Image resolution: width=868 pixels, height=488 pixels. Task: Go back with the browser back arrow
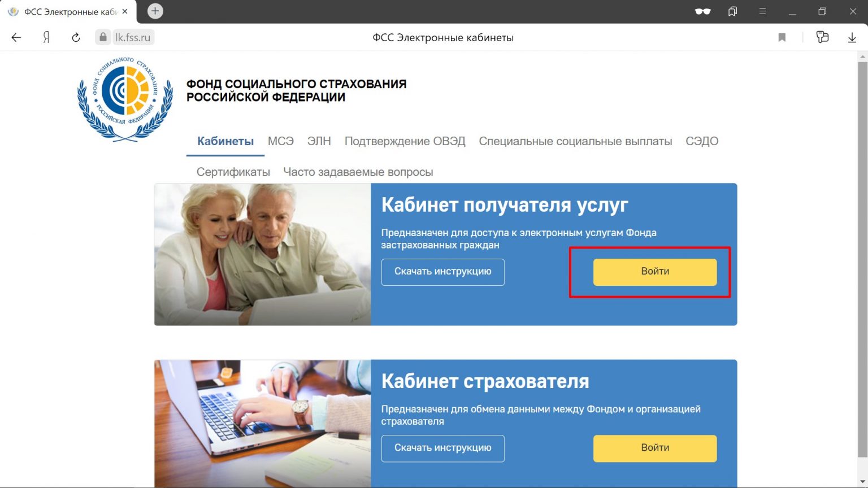pos(16,37)
